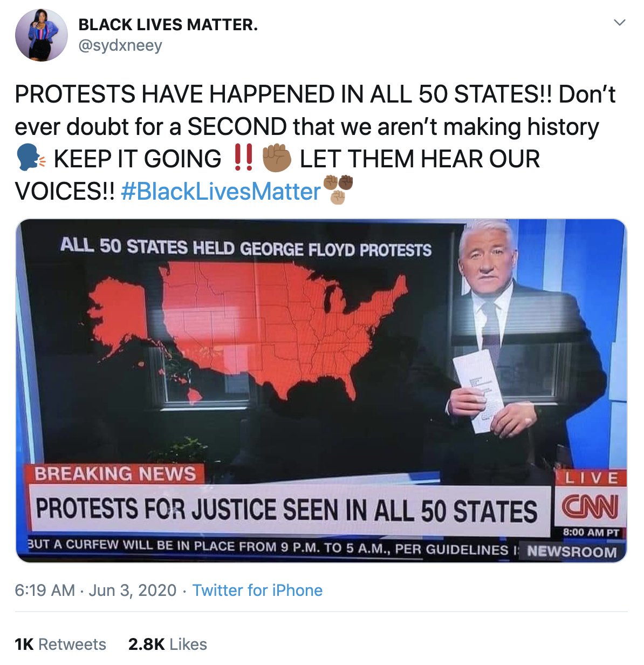Open the Twitter for iPhone source link

(x=257, y=591)
